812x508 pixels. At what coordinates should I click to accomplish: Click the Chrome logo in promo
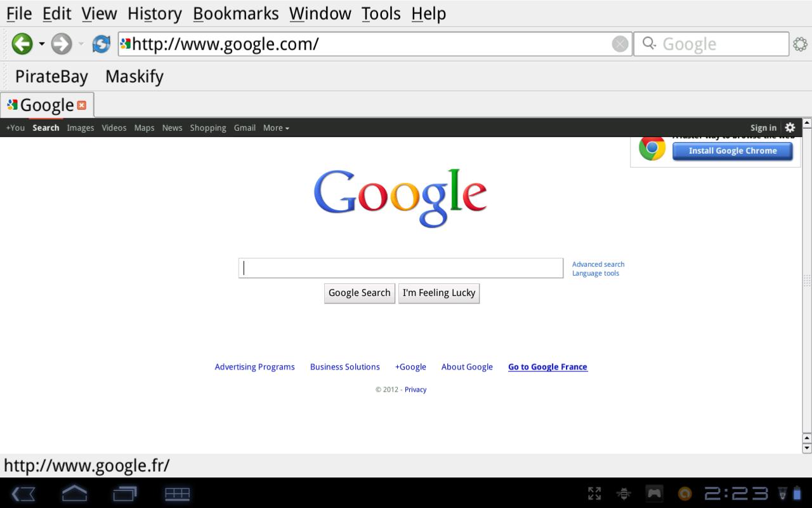coord(652,149)
